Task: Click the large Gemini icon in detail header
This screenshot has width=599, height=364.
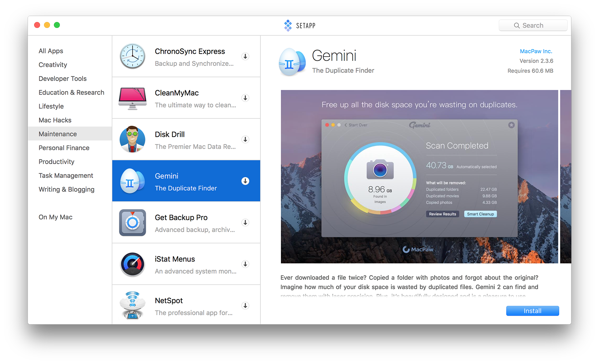Action: tap(292, 62)
